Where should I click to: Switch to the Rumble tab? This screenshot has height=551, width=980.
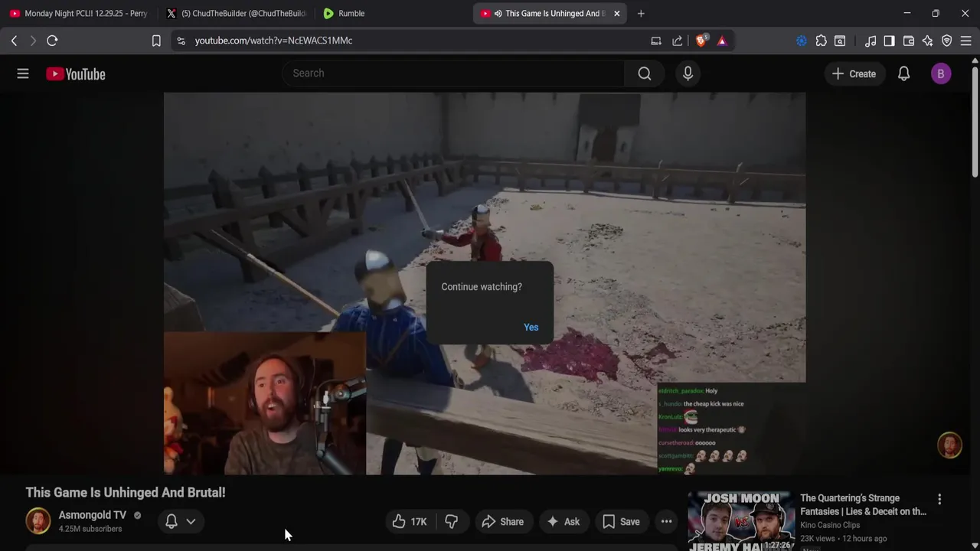click(392, 13)
